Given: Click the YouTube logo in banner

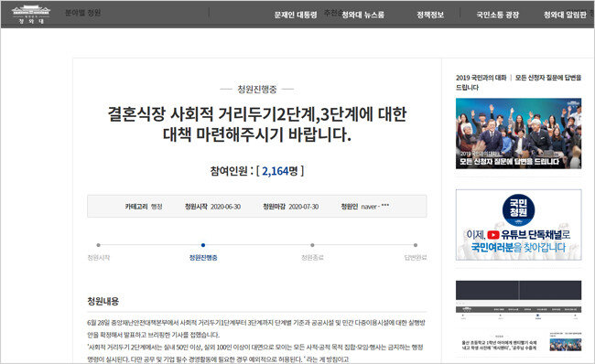Looking at the screenshot, I should click(492, 235).
